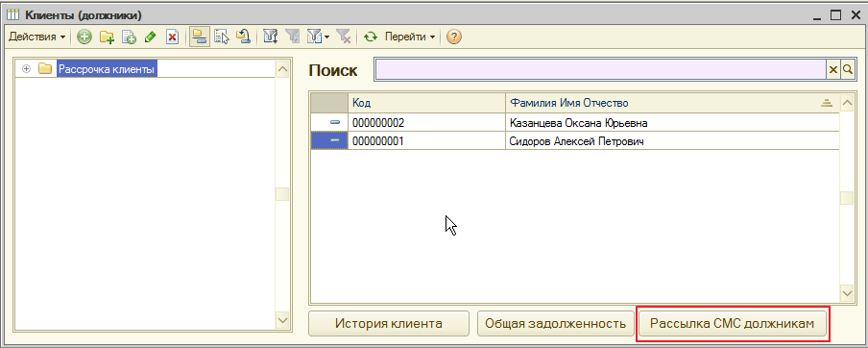
Task: Click the red X Delete mark icon
Action: (172, 37)
